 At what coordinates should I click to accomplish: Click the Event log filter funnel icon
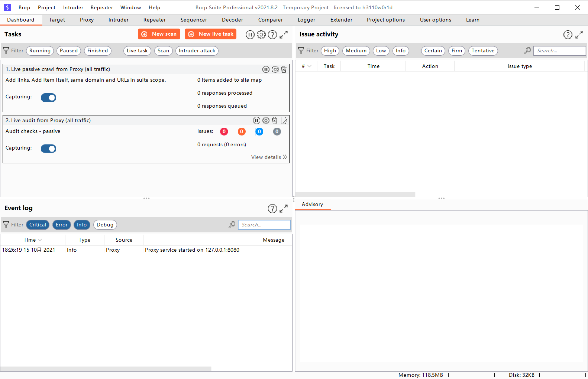pos(6,225)
